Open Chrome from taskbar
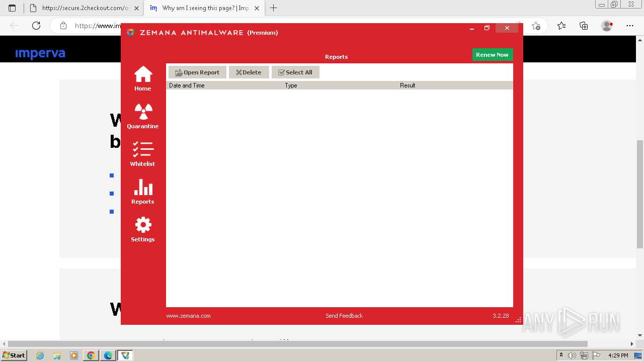Screen dimensions: 644x362 (x=91, y=355)
